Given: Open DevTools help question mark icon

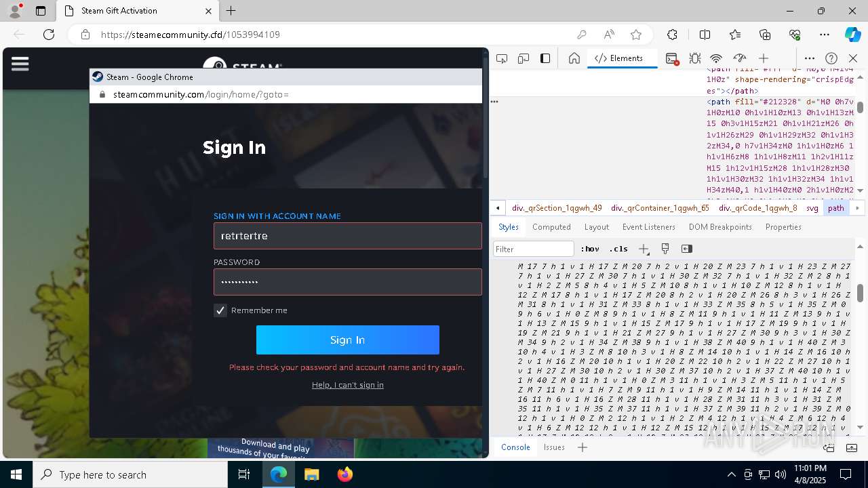Looking at the screenshot, I should (x=831, y=58).
